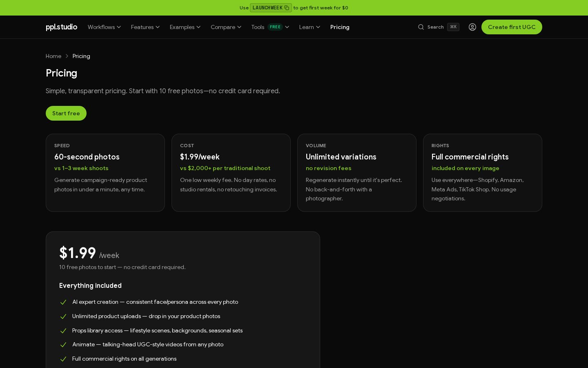The image size is (588, 368).
Task: Click 'included on every image' text
Action: click(x=465, y=168)
